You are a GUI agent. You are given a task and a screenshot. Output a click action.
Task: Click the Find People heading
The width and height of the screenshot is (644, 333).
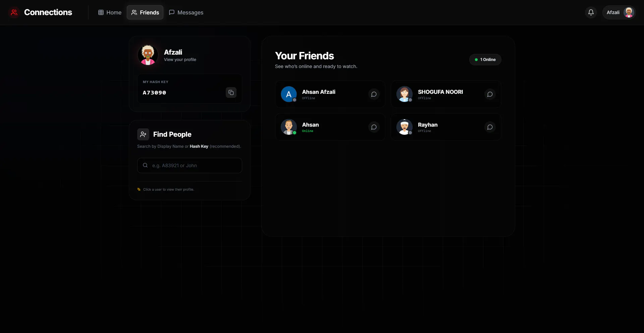pyautogui.click(x=172, y=134)
